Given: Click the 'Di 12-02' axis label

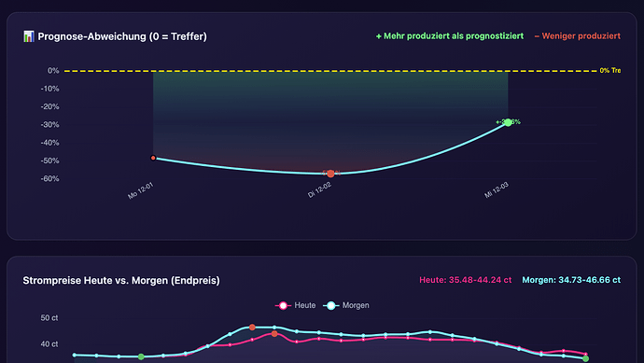Looking at the screenshot, I should 319,190.
